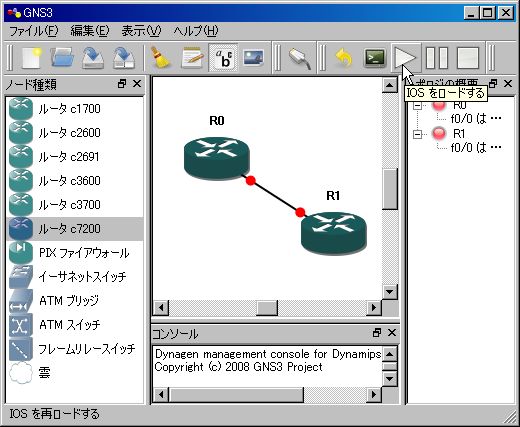Click canvas vertical scrollbar down arrow
This screenshot has height=427, width=520.
(389, 292)
